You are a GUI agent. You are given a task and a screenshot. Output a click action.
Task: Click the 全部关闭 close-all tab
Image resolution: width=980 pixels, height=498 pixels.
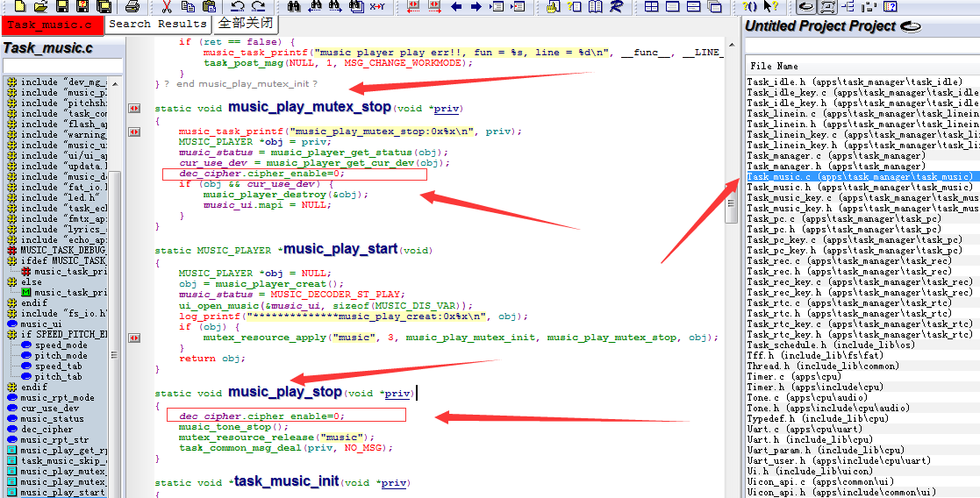246,24
